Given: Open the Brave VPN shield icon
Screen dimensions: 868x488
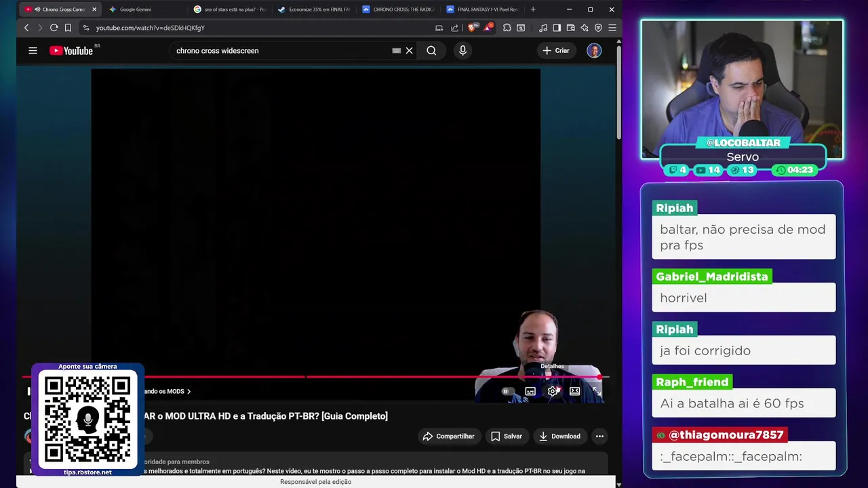Looking at the screenshot, I should 598,28.
